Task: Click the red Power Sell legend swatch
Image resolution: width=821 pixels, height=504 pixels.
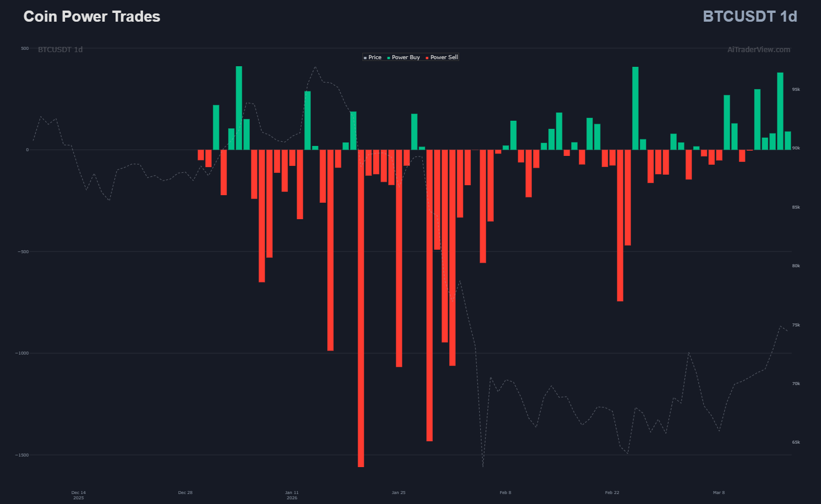Action: click(428, 58)
